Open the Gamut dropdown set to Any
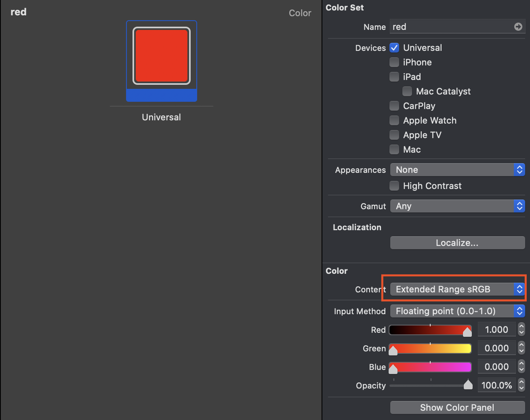This screenshot has height=420, width=530. 457,206
